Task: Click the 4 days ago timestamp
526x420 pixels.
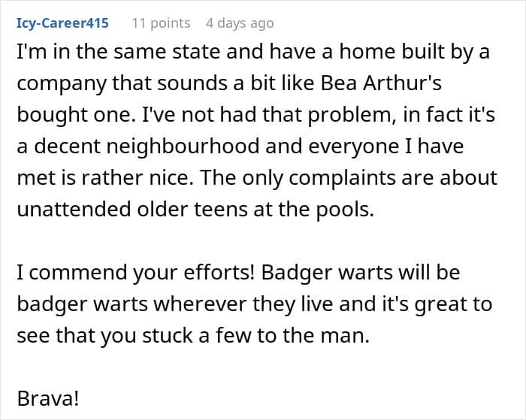Action: tap(240, 23)
